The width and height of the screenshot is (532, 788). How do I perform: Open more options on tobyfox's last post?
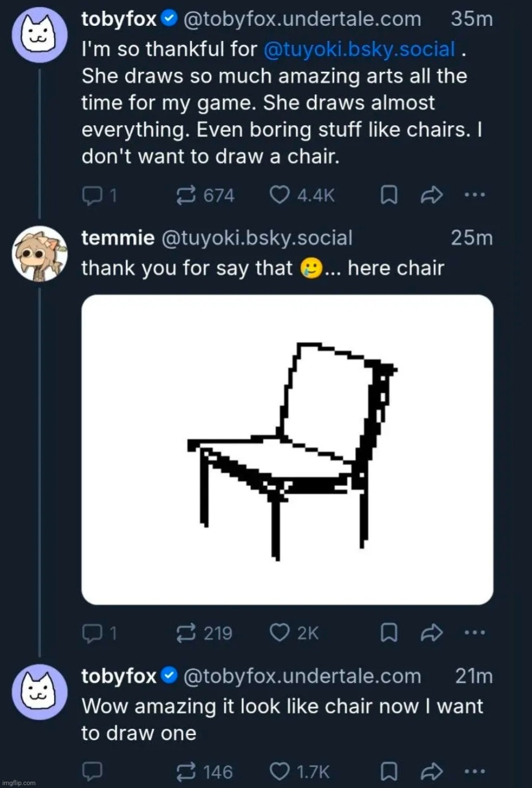point(475,770)
